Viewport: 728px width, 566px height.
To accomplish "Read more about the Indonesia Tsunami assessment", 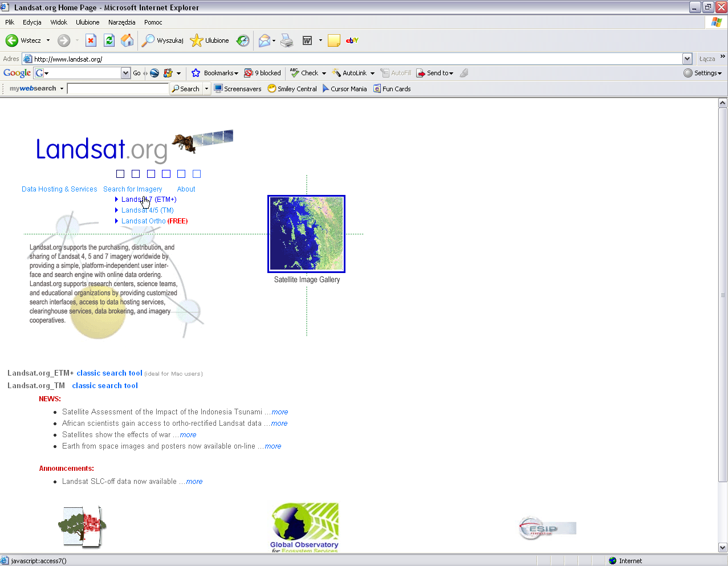I will tap(280, 412).
